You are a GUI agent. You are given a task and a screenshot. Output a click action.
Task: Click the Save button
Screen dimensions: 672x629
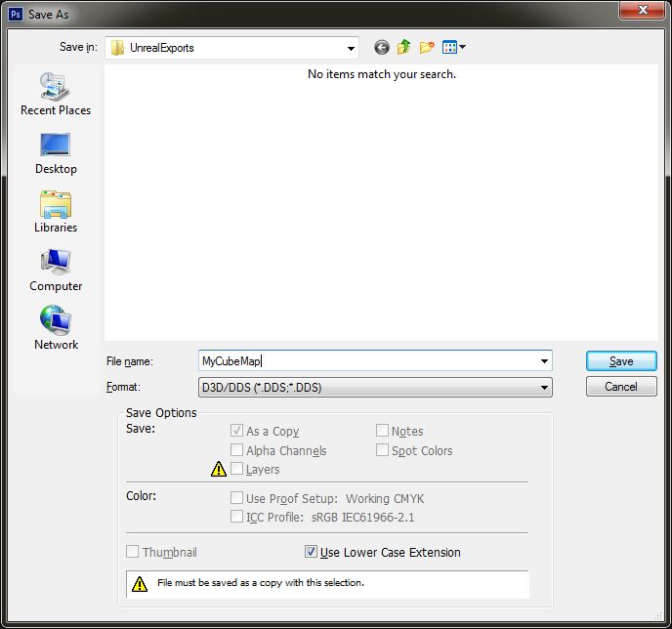tap(621, 361)
